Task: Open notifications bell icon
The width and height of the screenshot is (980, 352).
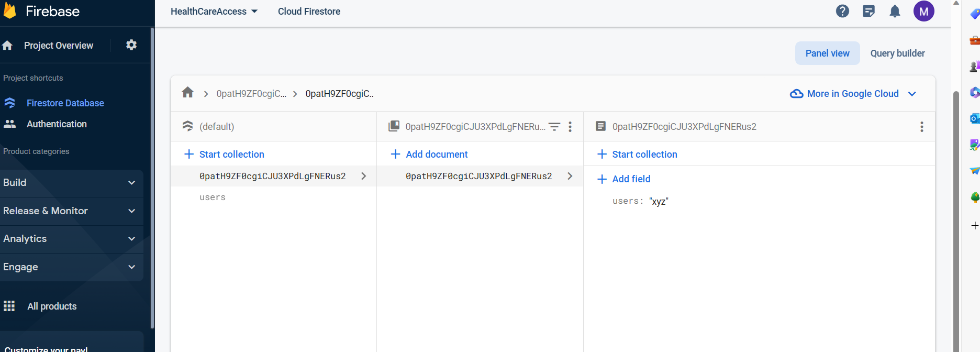Action: [x=895, y=11]
